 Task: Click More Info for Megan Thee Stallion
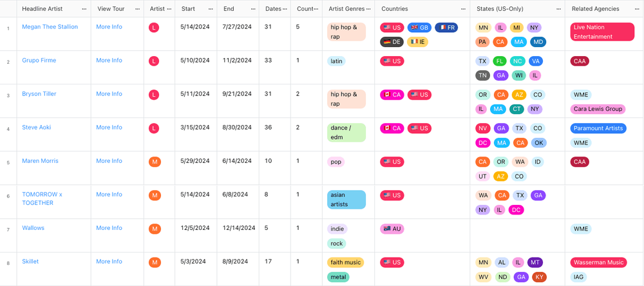(x=109, y=26)
